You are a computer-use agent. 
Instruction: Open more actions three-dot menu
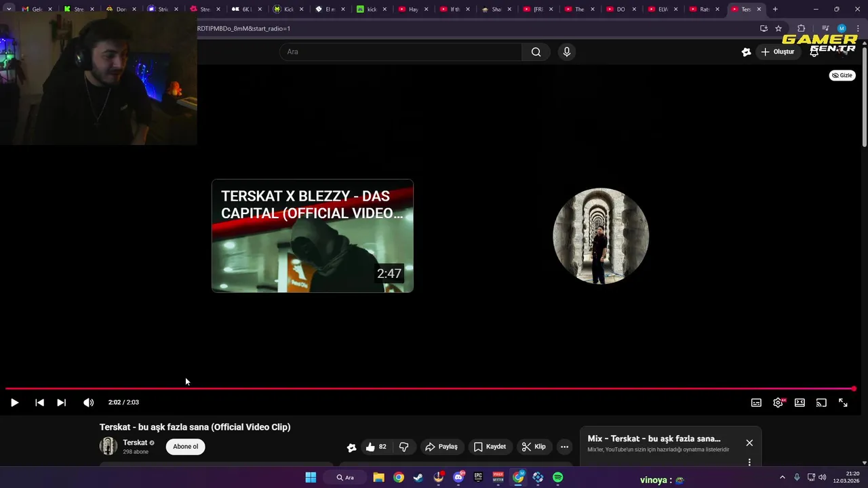click(564, 447)
